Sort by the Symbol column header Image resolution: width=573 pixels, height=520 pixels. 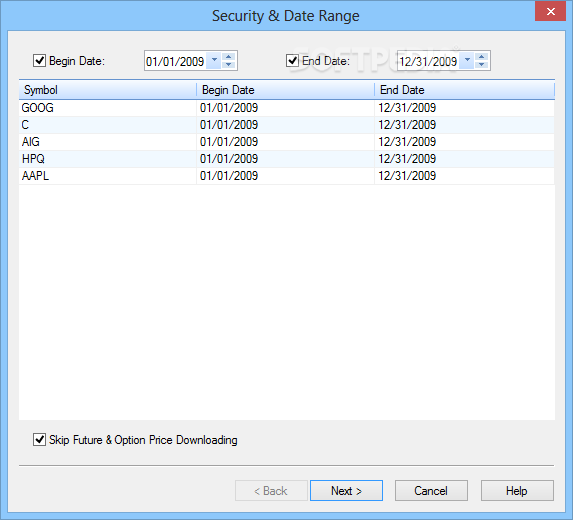pyautogui.click(x=108, y=90)
